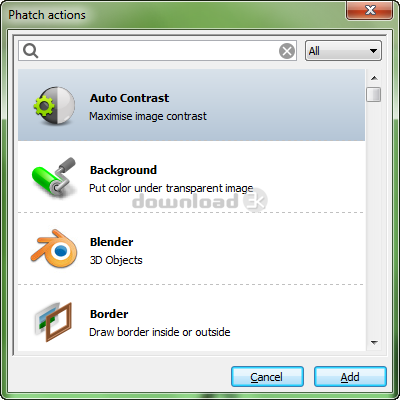400x400 pixels.
Task: Select the Auto Contrast action title
Action: 129,98
